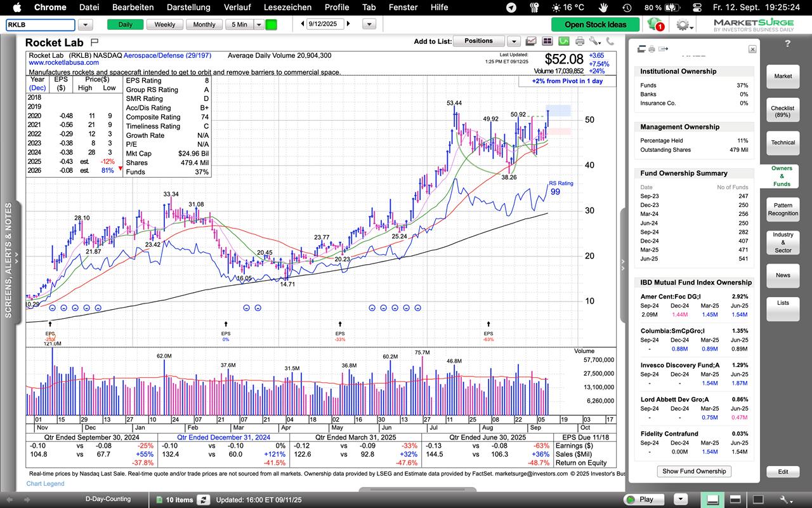812x508 pixels.
Task: Click the RKLB symbol input field
Action: (41, 25)
